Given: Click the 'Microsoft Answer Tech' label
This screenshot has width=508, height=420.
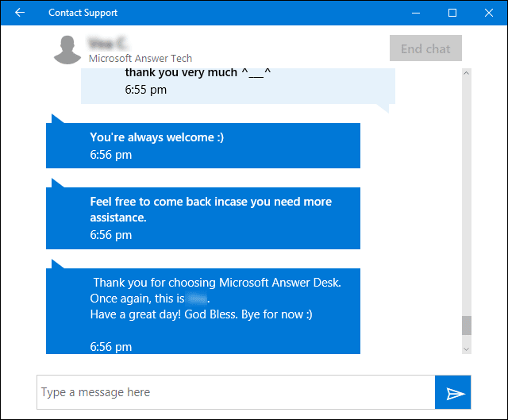Looking at the screenshot, I should point(140,58).
